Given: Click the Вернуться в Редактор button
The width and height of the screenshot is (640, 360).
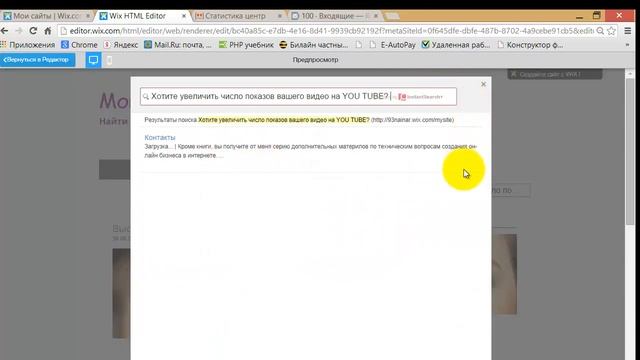Looking at the screenshot, I should coord(37,60).
